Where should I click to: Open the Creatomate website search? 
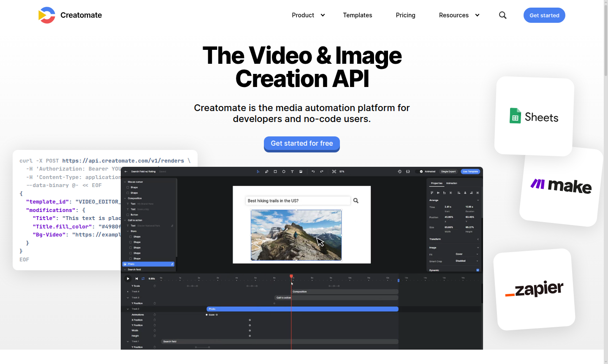(x=502, y=15)
